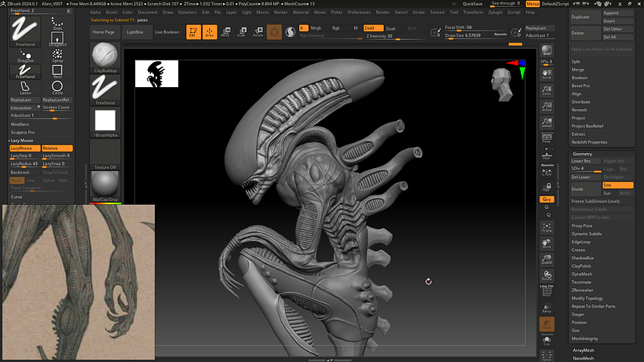
Task: Select the FreeHand stroke icon
Action: click(x=25, y=31)
